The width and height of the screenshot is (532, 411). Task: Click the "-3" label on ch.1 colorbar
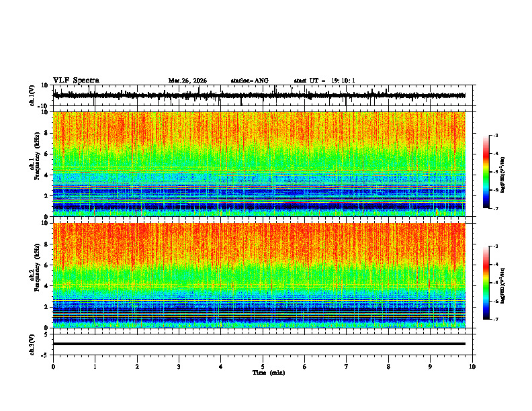point(496,135)
